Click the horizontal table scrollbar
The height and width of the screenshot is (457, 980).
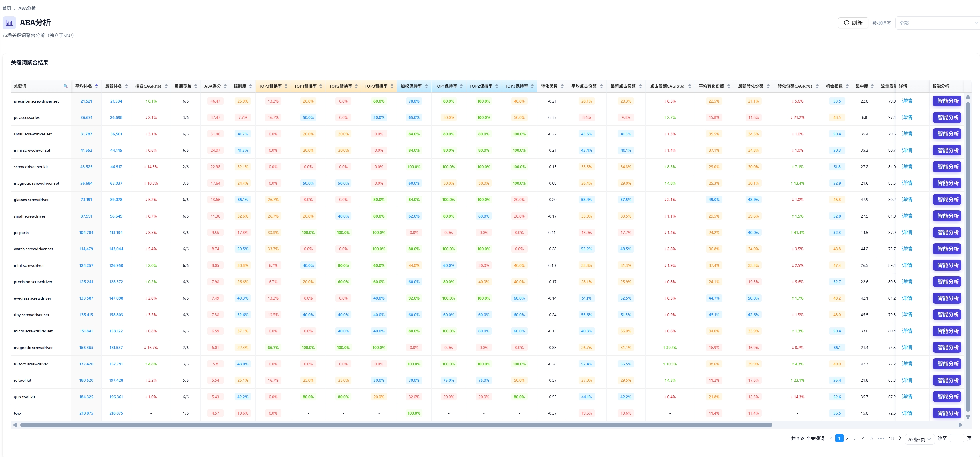[396, 425]
